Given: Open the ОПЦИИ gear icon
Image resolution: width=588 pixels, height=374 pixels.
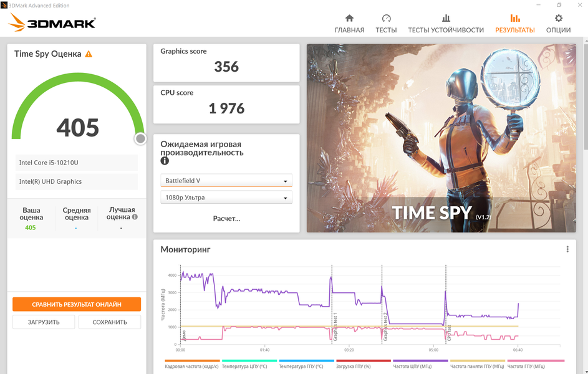Looking at the screenshot, I should pyautogui.click(x=558, y=19).
